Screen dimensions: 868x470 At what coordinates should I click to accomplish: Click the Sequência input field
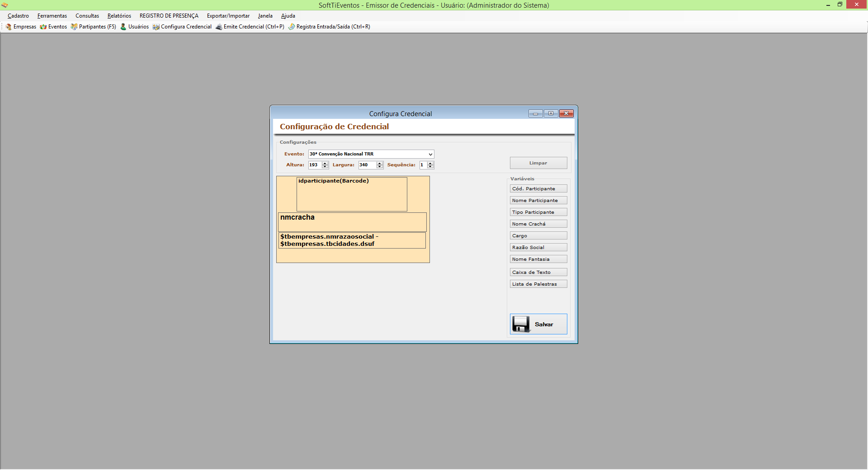click(x=423, y=165)
